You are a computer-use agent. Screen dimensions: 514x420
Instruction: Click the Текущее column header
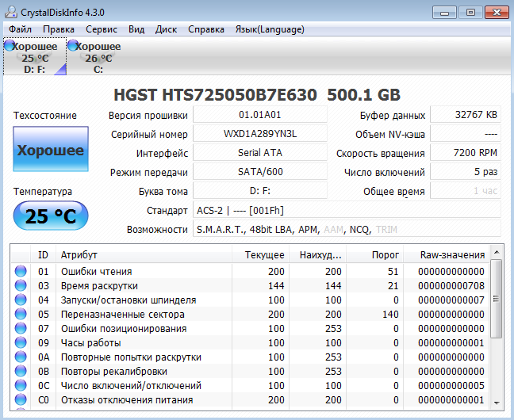pos(260,254)
